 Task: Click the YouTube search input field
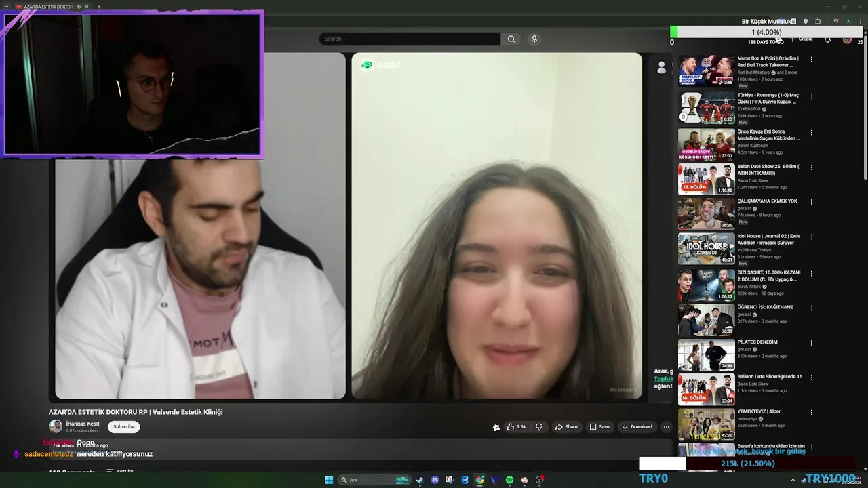[x=410, y=39]
